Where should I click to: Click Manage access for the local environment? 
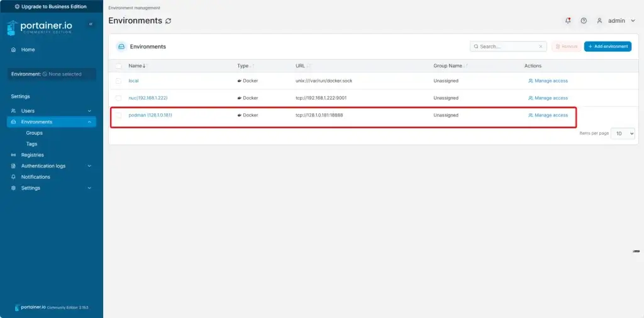548,81
